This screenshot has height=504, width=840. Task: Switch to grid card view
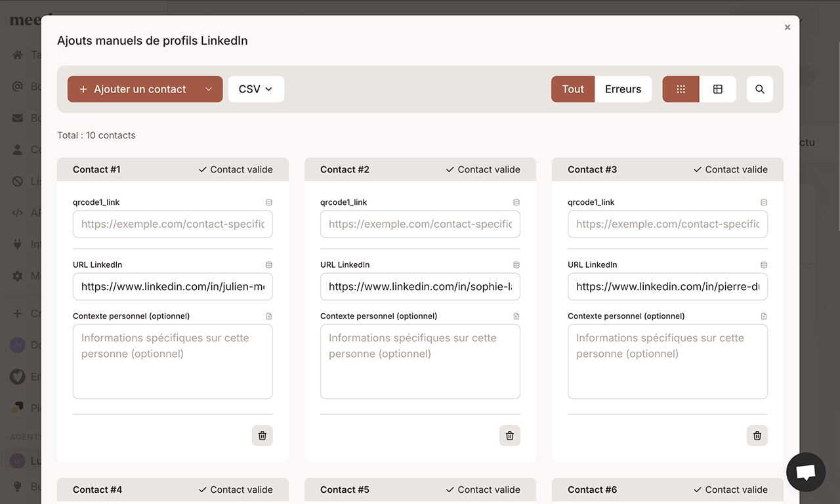pyautogui.click(x=681, y=89)
